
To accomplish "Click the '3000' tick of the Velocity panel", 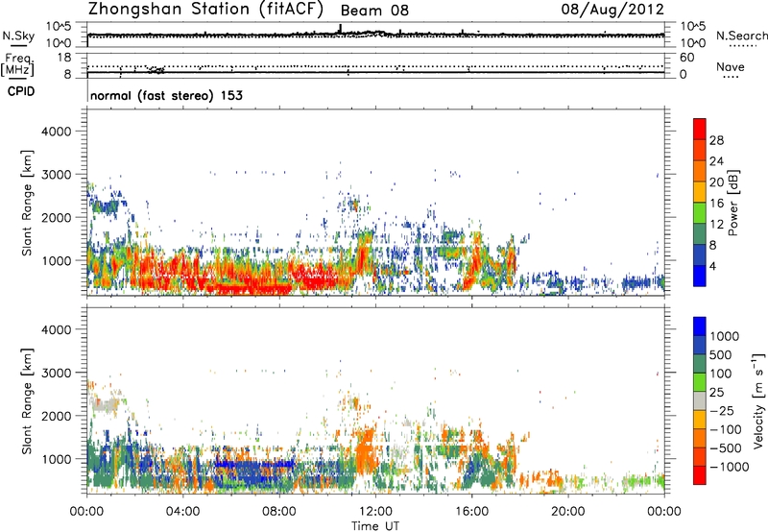I will click(56, 373).
